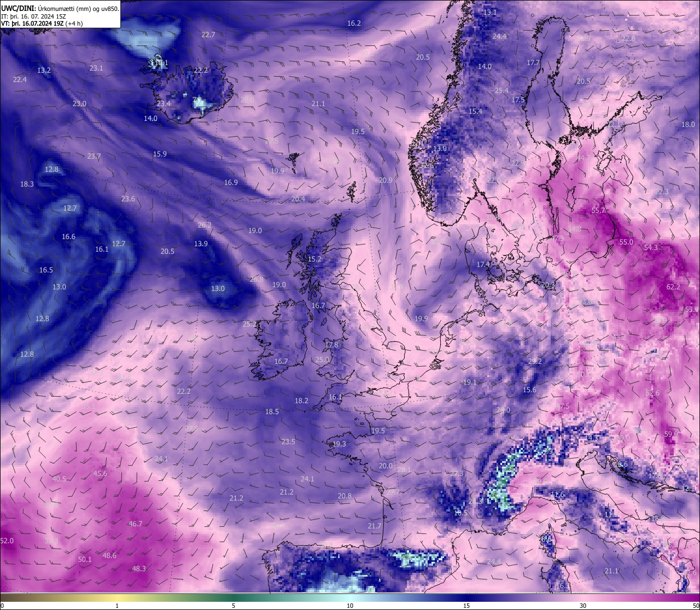Click the map value '17.4' over Denmark

(483, 264)
